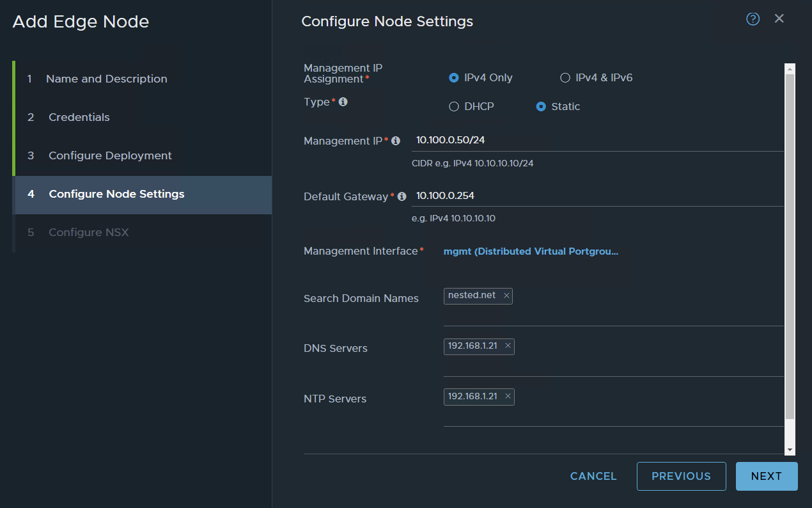This screenshot has width=812, height=508.
Task: Cancel the edge node configuration
Action: tap(593, 476)
